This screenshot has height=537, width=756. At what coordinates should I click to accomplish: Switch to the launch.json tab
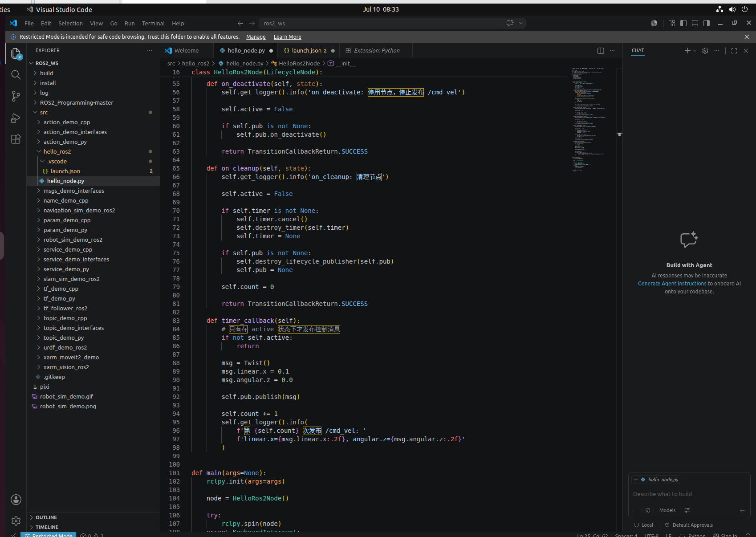(309, 51)
